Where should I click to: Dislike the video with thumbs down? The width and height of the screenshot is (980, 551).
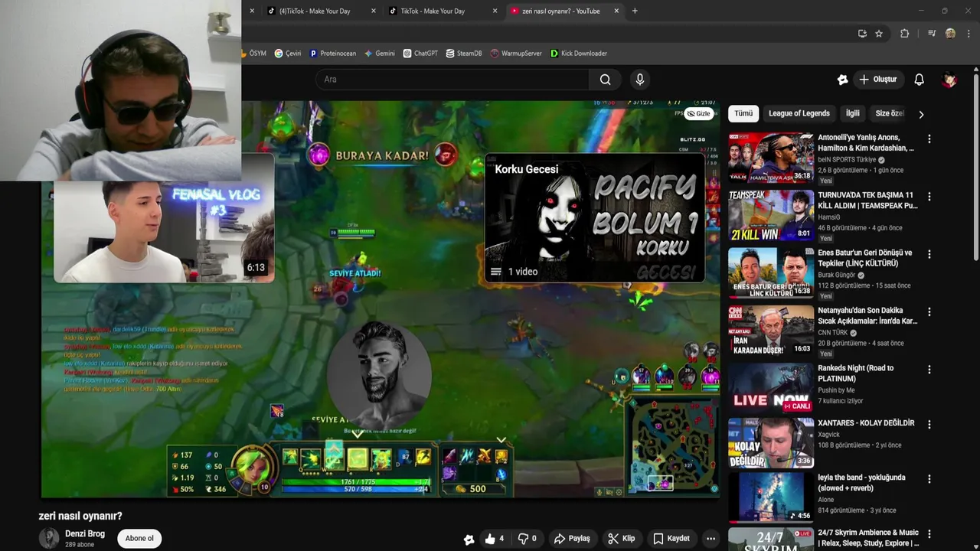point(526,539)
